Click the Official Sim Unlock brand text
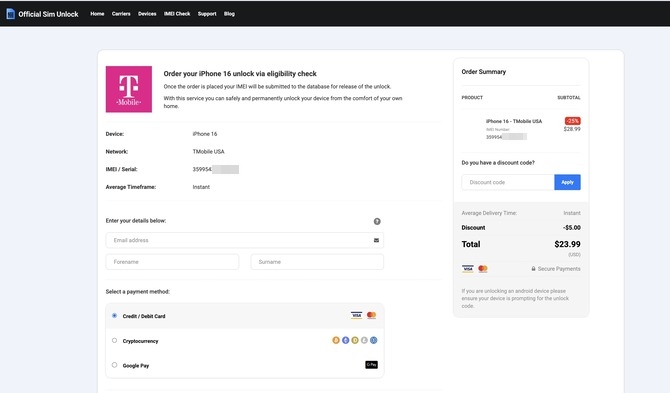Image resolution: width=670 pixels, height=393 pixels. (48, 14)
